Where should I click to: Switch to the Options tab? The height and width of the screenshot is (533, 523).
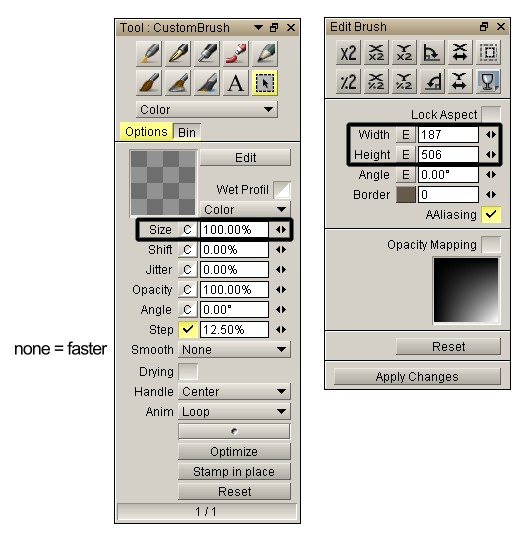coord(146,132)
